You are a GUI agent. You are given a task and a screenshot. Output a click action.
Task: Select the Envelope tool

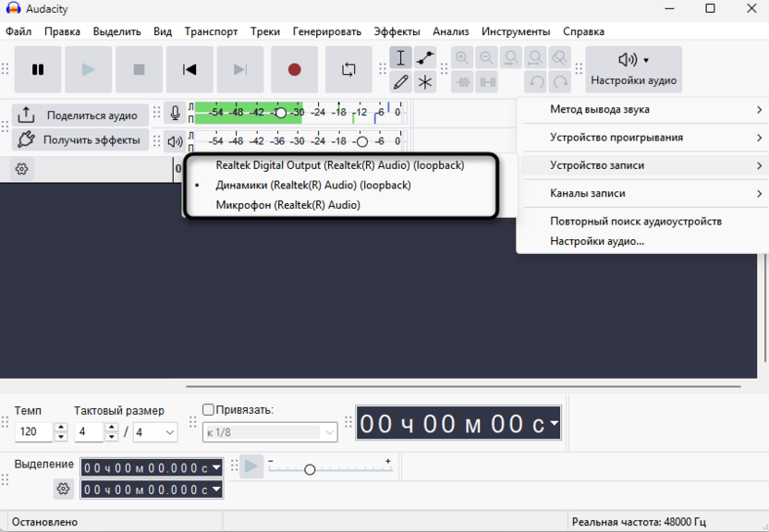pos(424,57)
